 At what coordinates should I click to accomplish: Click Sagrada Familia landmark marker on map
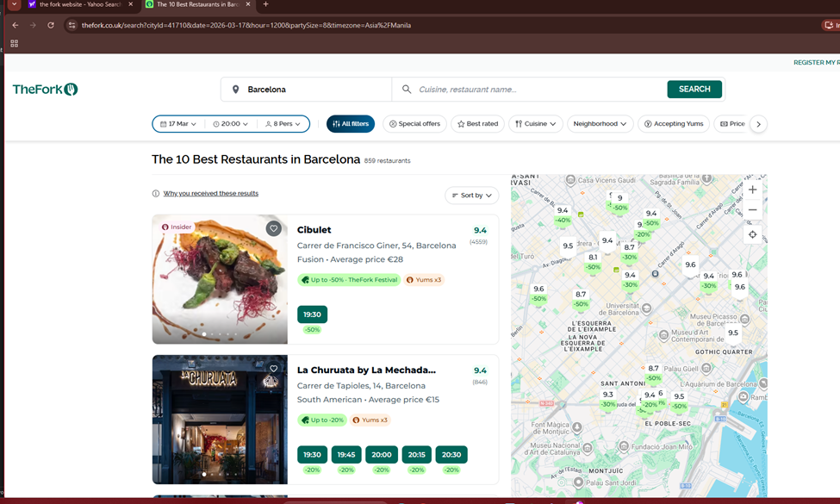coord(707,178)
